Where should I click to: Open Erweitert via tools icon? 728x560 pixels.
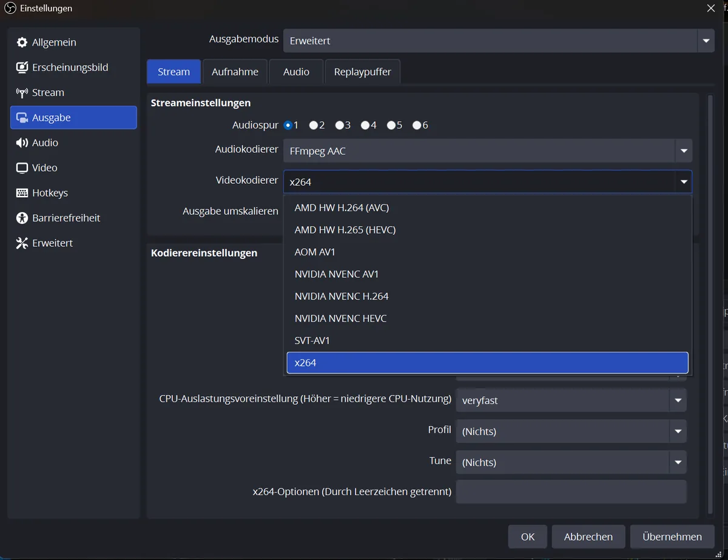point(22,243)
